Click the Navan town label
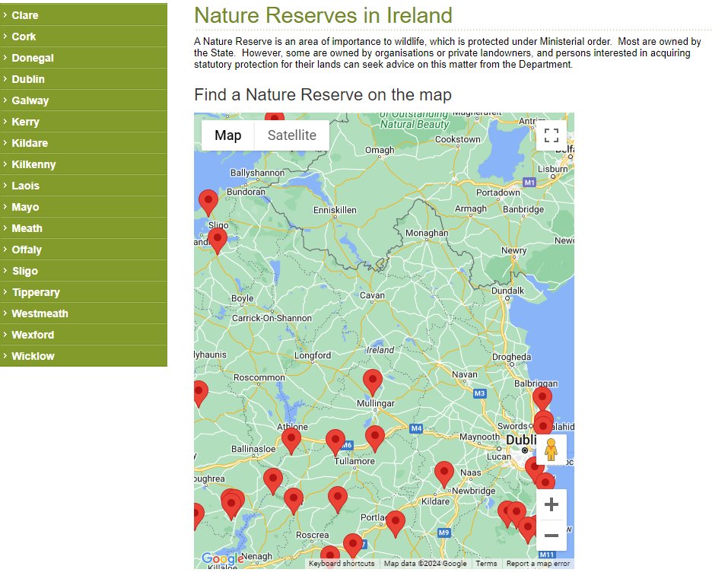The image size is (728, 582). coord(464,374)
